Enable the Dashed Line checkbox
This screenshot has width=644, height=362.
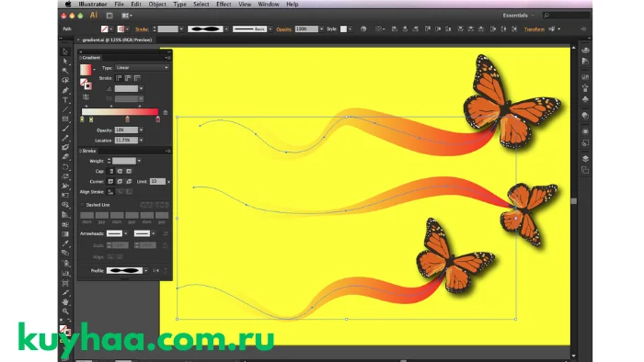pos(83,205)
